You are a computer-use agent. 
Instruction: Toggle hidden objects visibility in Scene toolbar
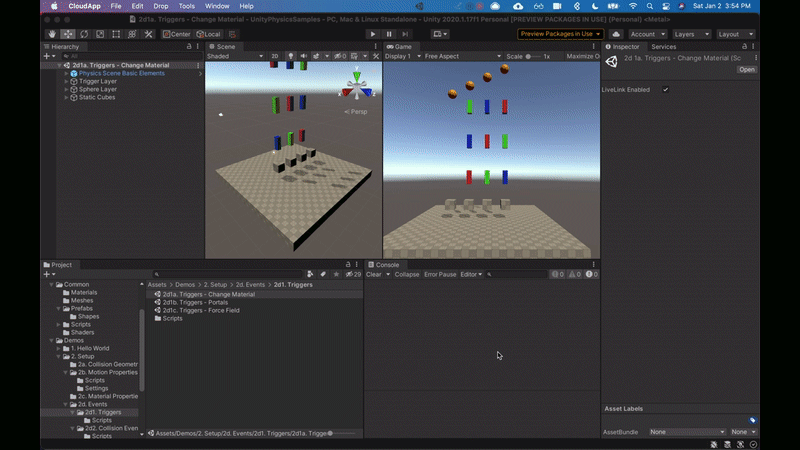(340, 56)
